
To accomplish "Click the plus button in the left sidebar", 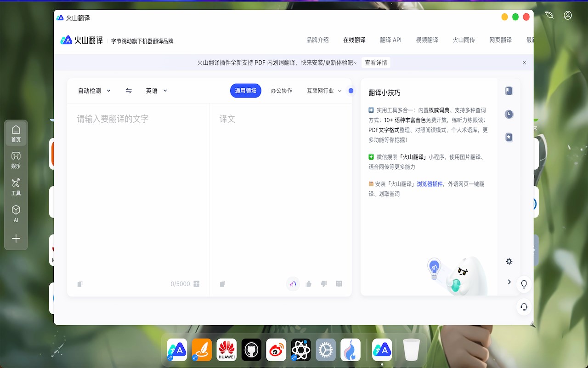I will [x=16, y=239].
